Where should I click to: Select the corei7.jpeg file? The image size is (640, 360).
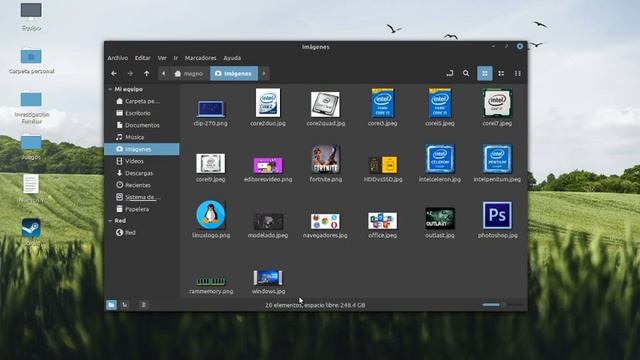497,107
